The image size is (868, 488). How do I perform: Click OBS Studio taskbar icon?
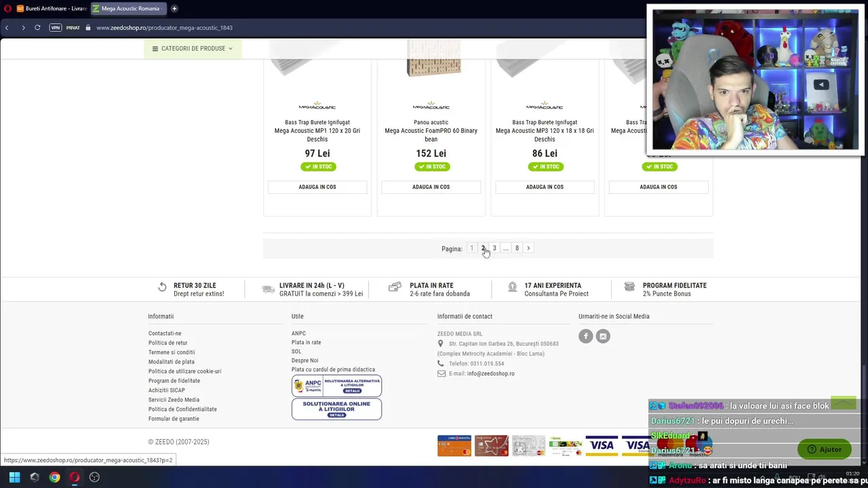(94, 477)
